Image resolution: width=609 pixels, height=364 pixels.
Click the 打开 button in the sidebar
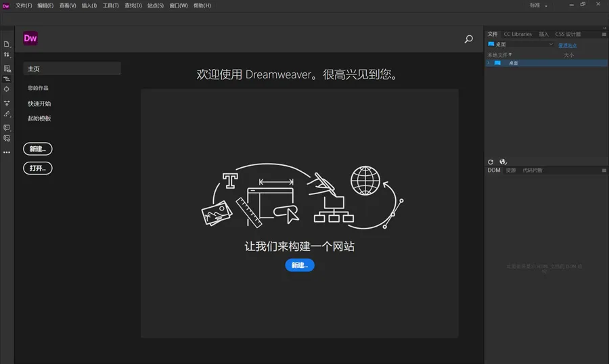(x=37, y=168)
